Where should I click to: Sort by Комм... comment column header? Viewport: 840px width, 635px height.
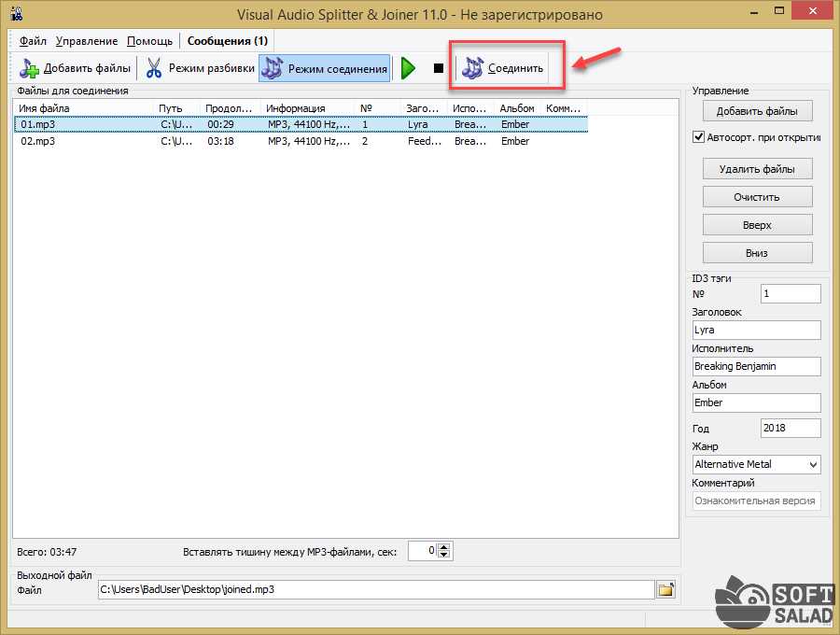tap(564, 108)
